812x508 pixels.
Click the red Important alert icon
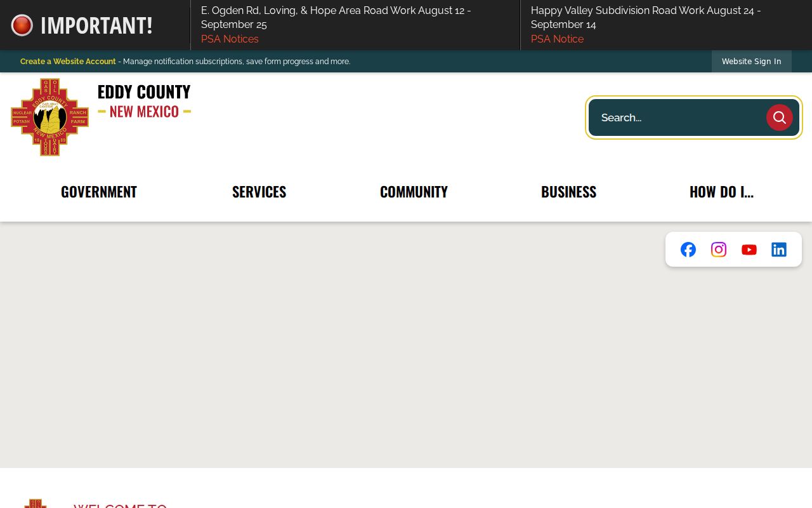click(22, 25)
